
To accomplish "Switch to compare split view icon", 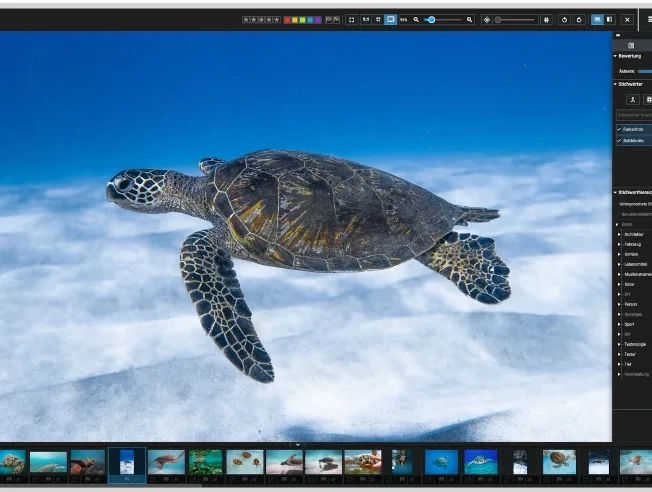I will [x=610, y=20].
